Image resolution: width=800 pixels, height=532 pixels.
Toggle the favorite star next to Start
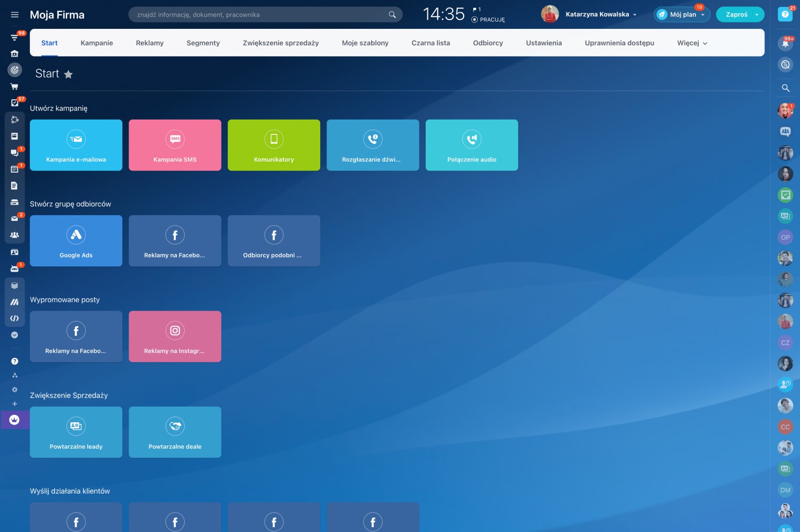(x=68, y=75)
